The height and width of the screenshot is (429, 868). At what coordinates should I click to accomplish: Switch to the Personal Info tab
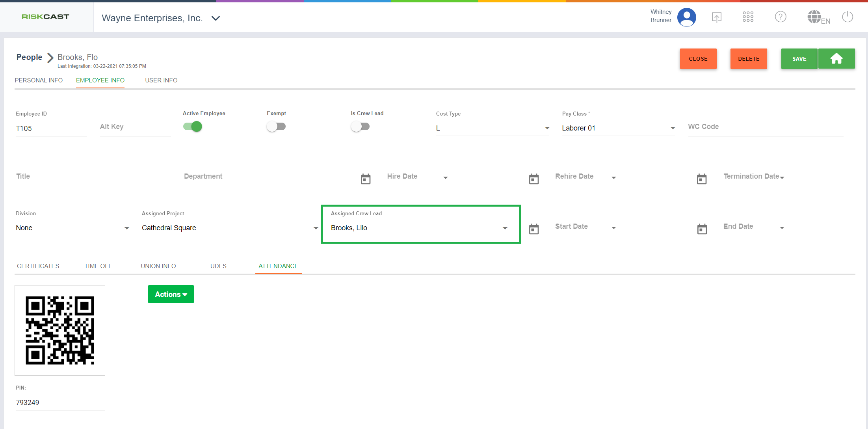click(x=39, y=80)
